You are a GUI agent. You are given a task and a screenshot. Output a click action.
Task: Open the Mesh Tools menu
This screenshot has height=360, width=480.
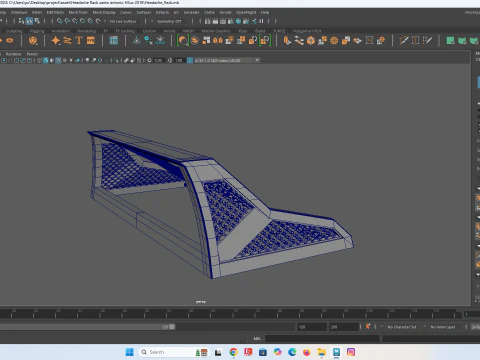click(x=78, y=12)
